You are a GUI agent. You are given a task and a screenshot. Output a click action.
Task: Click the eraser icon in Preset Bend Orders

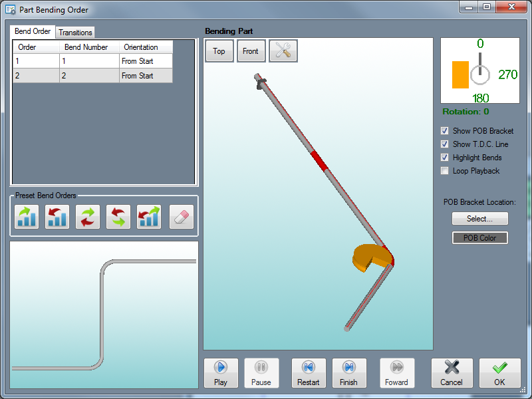[x=182, y=217]
